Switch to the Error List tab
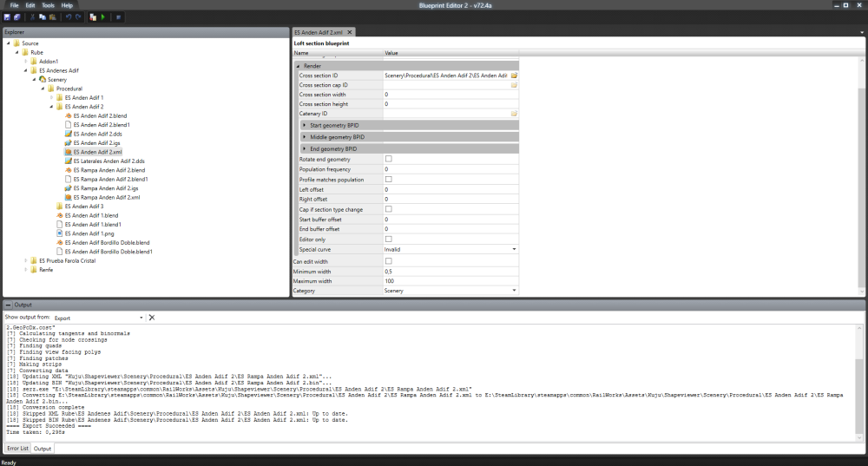 (x=17, y=449)
